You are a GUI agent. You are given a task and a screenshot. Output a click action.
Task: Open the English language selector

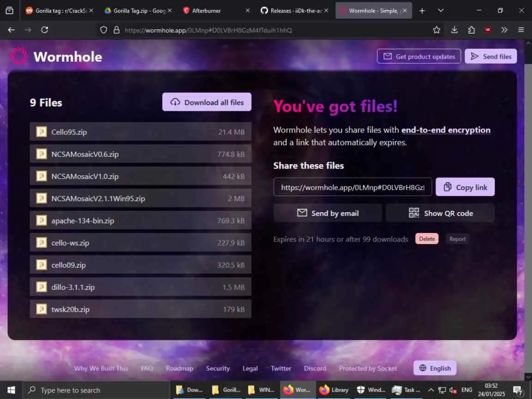tap(435, 368)
